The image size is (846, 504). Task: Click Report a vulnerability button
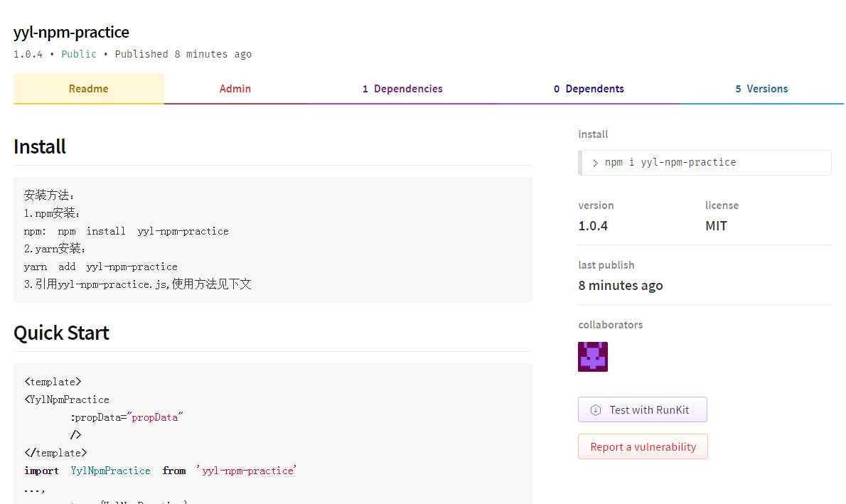(x=643, y=447)
